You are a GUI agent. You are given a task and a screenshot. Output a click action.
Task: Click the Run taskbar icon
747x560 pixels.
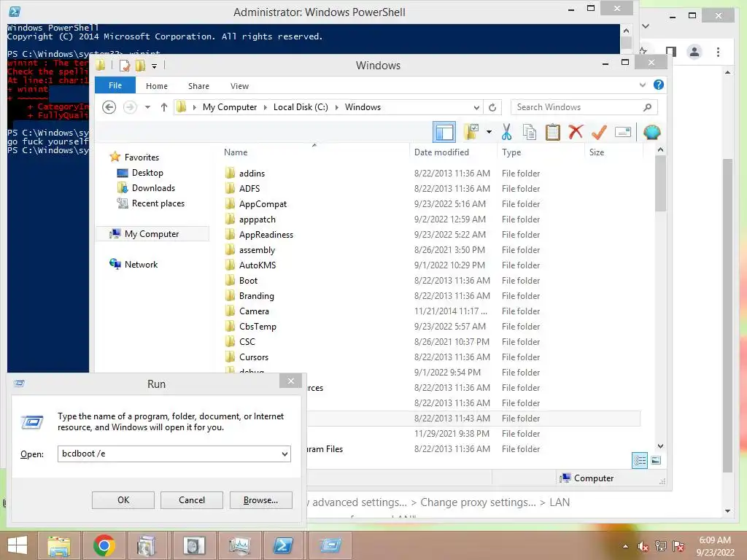click(330, 545)
